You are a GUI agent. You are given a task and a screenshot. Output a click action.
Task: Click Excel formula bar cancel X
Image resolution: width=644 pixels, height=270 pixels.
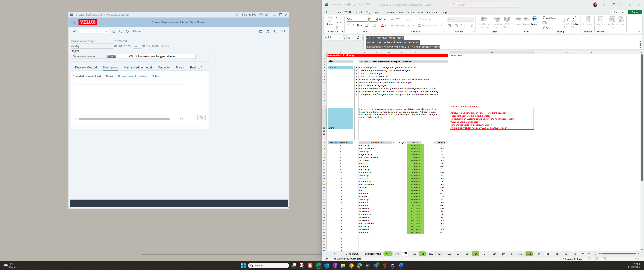click(x=349, y=38)
